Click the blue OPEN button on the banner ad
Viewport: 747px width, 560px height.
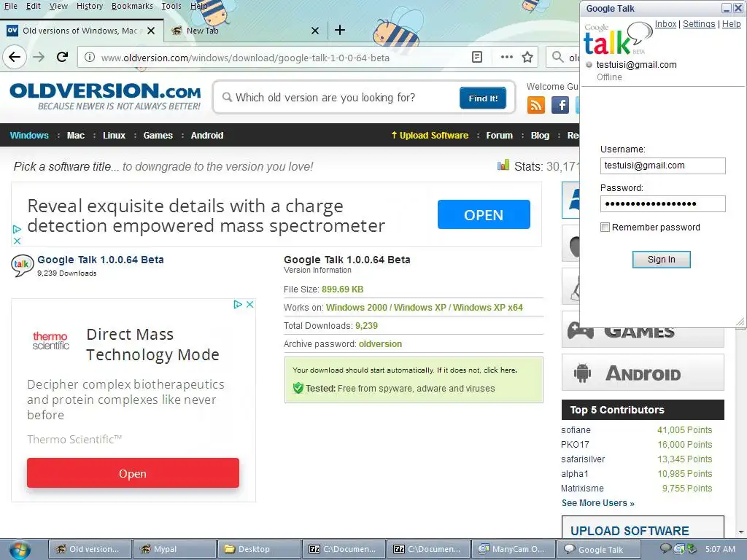[x=484, y=215]
